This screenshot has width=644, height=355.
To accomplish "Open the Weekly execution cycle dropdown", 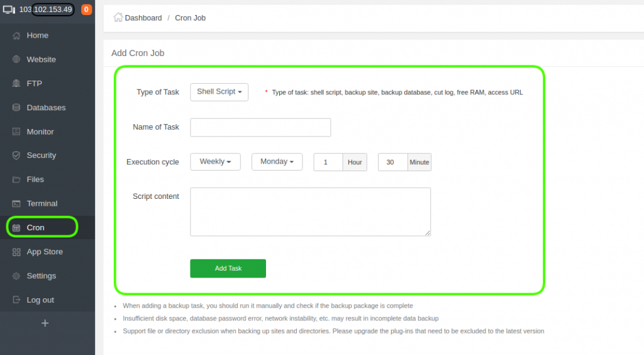I will (x=215, y=162).
